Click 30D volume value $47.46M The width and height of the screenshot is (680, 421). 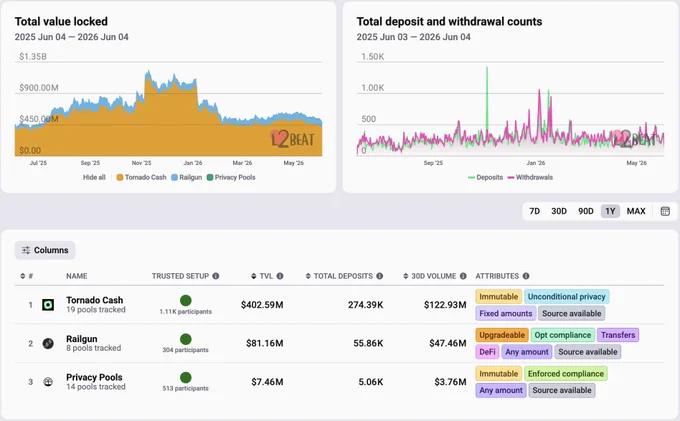pos(448,343)
